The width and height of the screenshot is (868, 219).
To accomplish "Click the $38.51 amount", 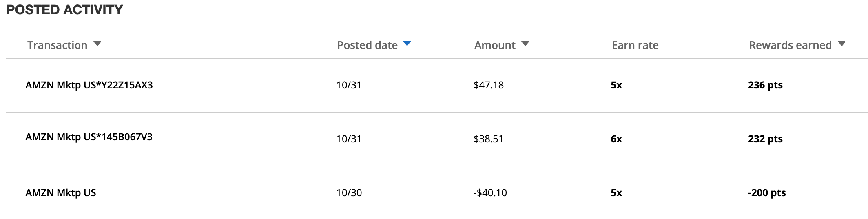I will point(488,139).
